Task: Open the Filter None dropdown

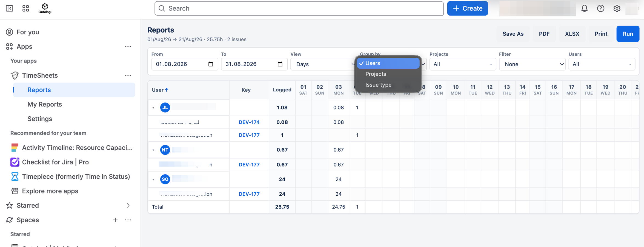Action: tap(532, 64)
